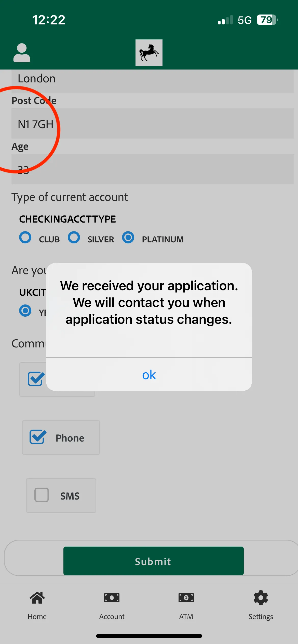
Task: Tap the user profile icon
Action: [x=22, y=53]
